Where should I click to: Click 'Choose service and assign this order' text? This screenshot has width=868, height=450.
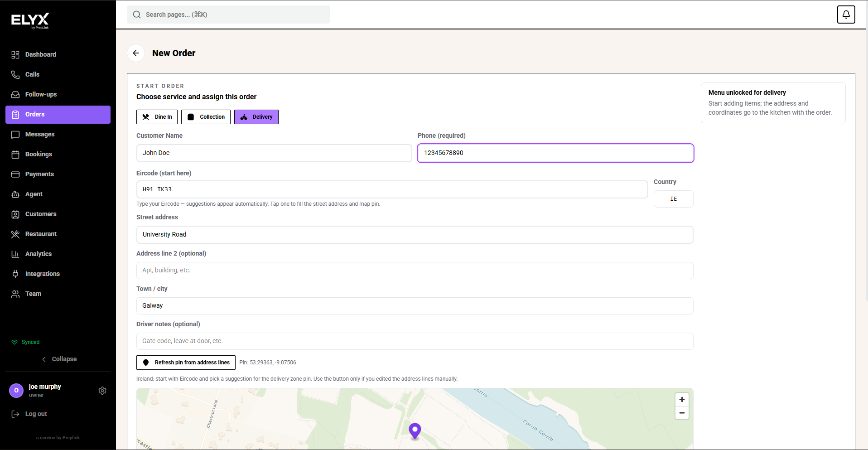[x=196, y=97]
